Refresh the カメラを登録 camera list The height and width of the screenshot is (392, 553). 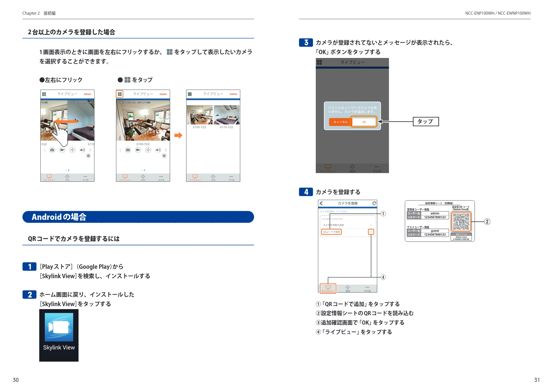[x=374, y=203]
